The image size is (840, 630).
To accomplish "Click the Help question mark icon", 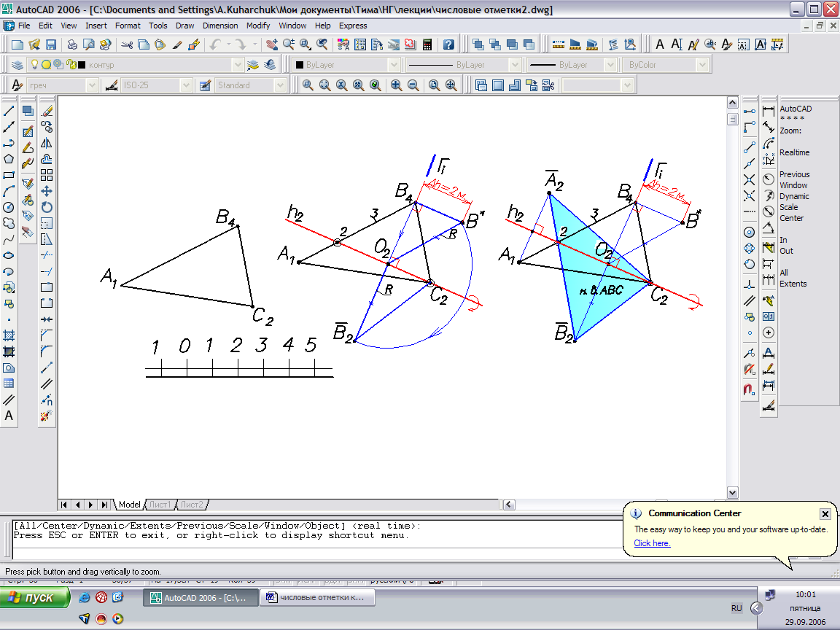I will 448,44.
